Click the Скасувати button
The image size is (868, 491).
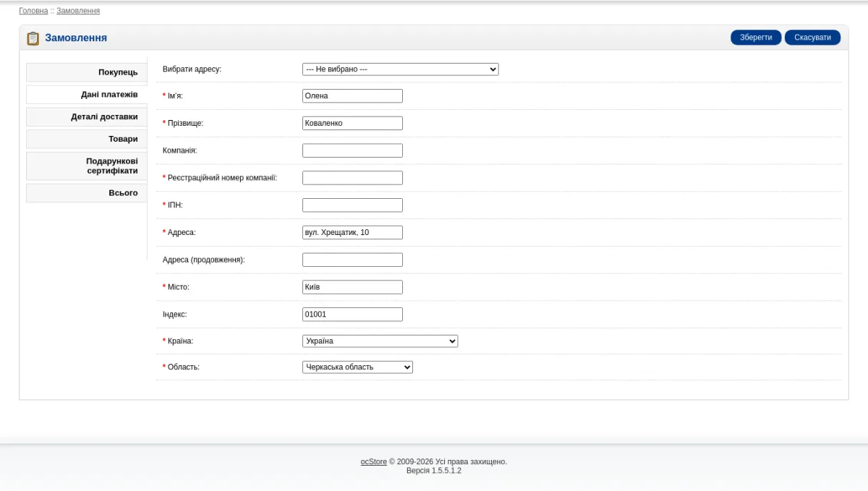[x=812, y=38]
